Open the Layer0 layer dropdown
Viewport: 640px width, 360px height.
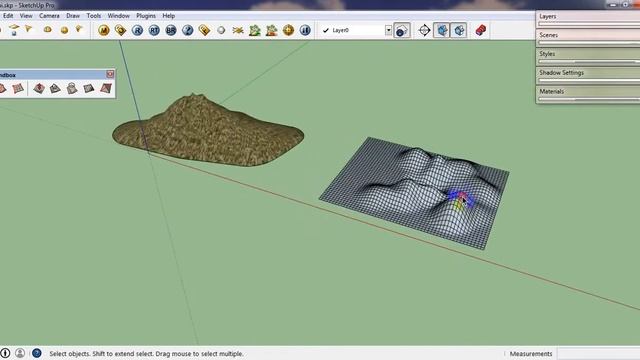click(389, 30)
